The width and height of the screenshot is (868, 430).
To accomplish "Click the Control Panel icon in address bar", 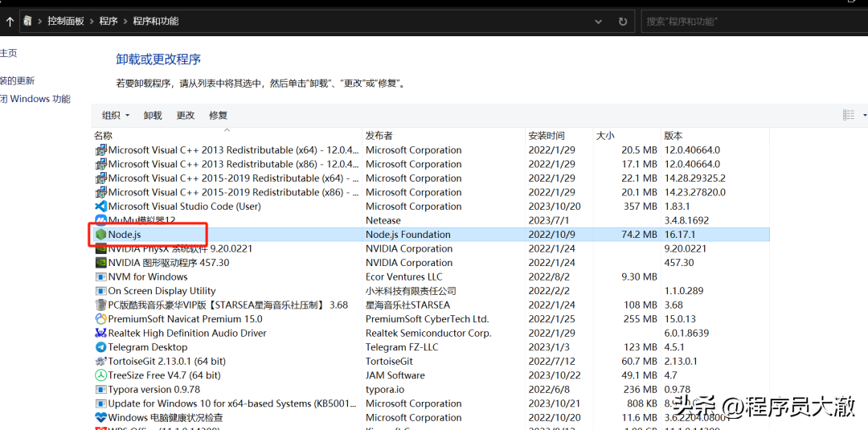I will (x=28, y=22).
